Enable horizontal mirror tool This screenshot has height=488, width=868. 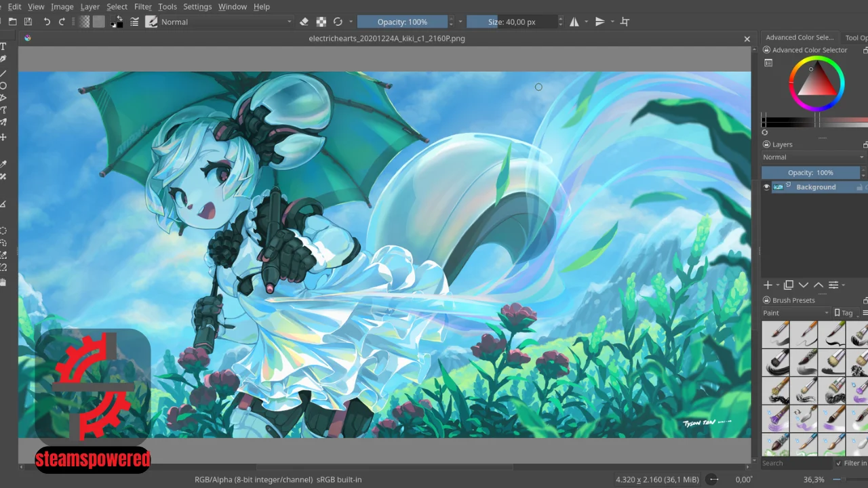574,22
